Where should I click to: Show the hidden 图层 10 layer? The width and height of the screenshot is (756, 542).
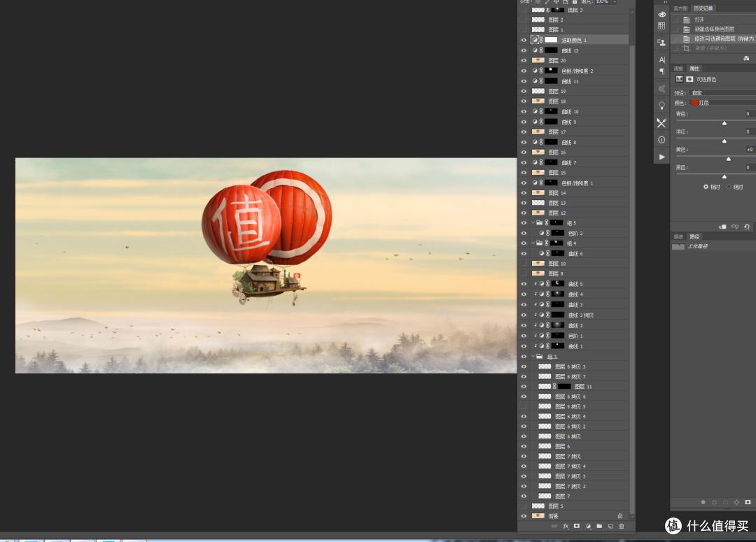tap(524, 264)
